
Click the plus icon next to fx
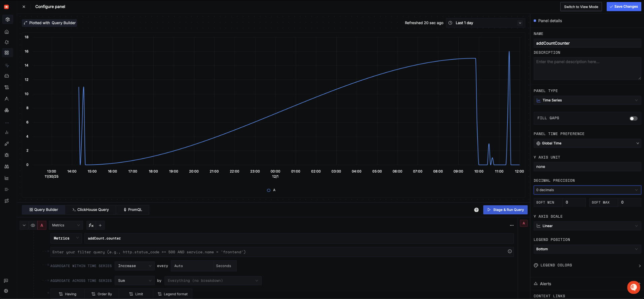point(100,225)
